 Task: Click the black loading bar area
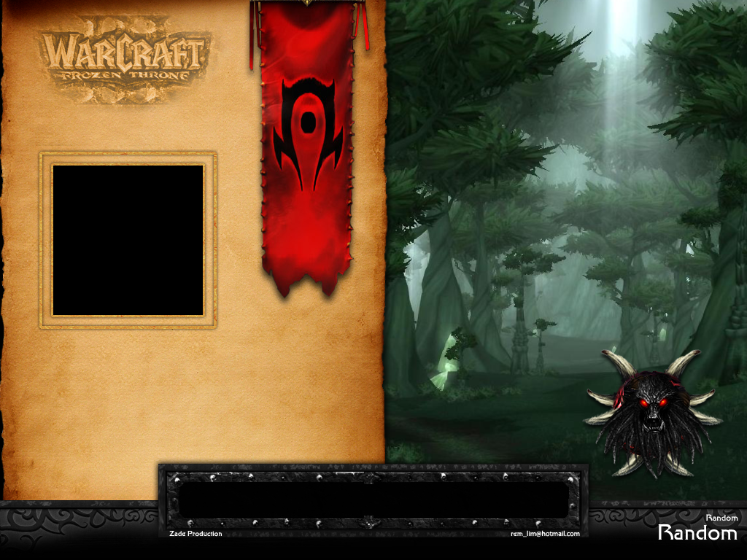373,500
